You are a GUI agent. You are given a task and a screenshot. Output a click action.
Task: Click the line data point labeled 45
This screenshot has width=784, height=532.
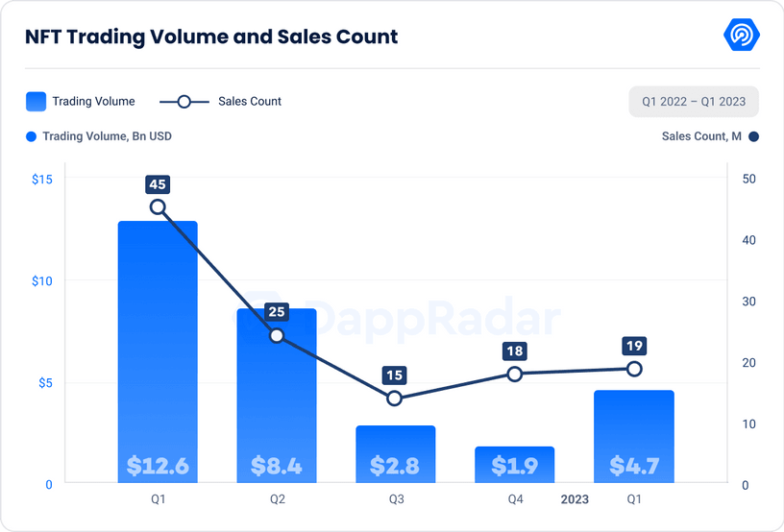[158, 207]
